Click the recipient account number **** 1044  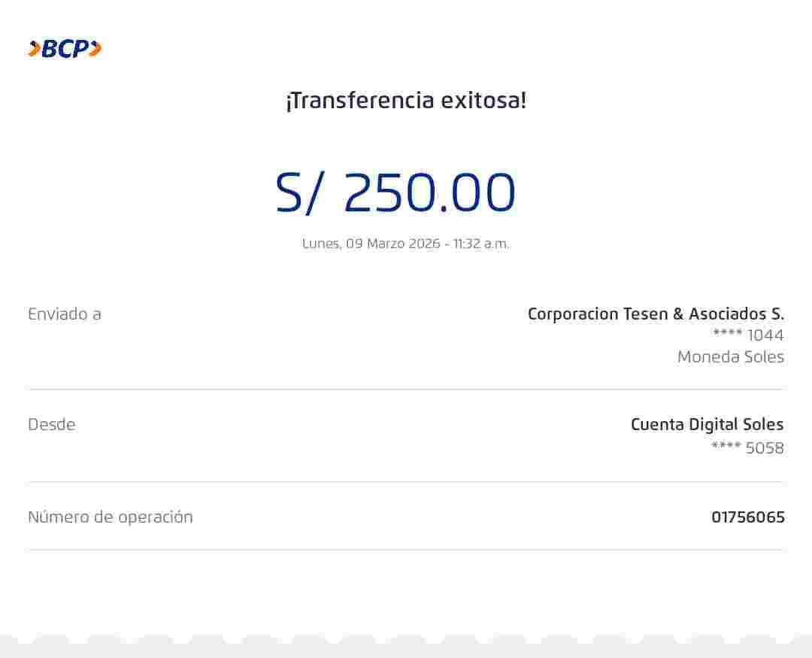[x=748, y=335]
